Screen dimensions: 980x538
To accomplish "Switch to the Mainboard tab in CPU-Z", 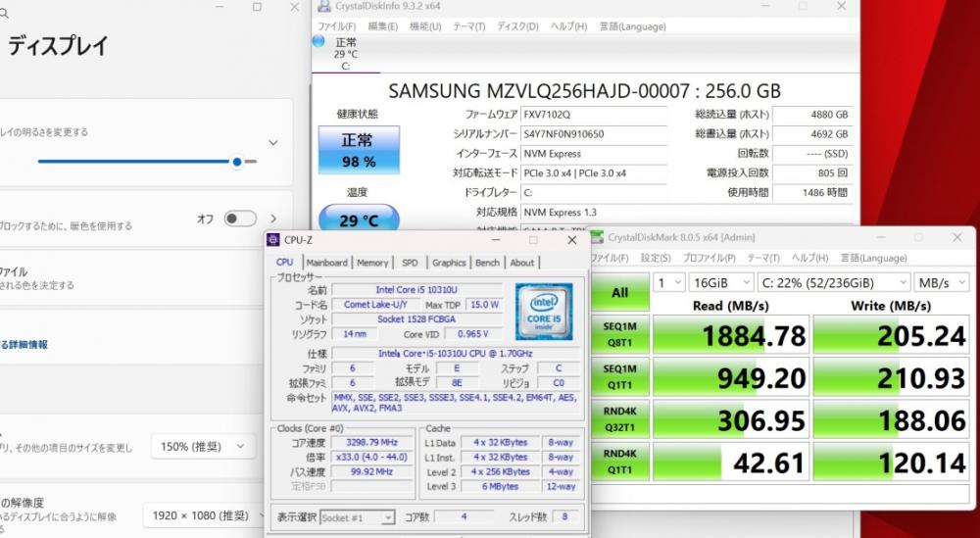I will pyautogui.click(x=327, y=263).
